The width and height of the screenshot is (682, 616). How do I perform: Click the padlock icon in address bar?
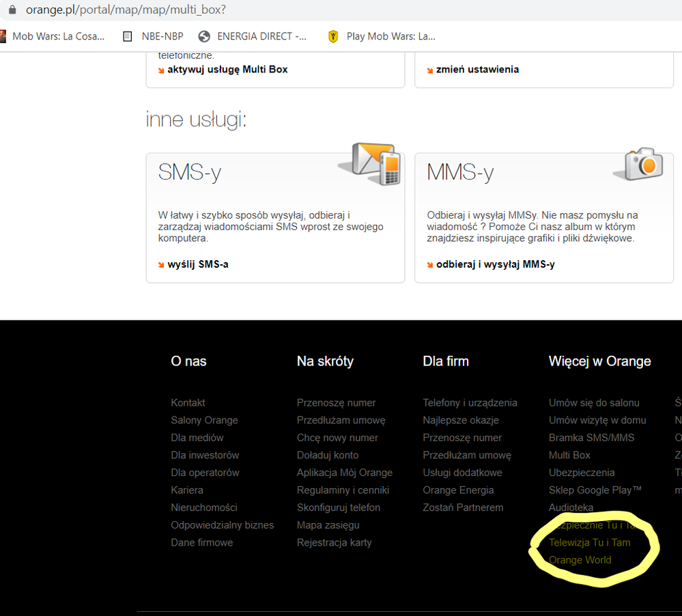pyautogui.click(x=12, y=10)
